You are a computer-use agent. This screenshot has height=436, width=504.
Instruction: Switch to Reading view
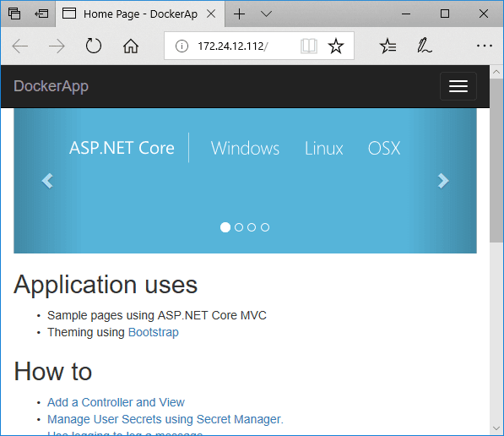tap(309, 46)
